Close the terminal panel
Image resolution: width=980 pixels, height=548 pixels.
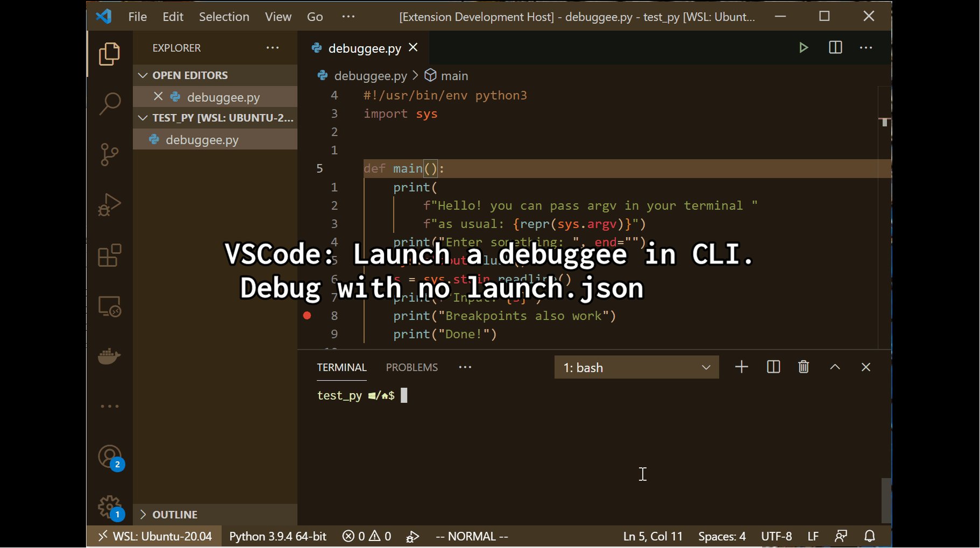pyautogui.click(x=866, y=367)
